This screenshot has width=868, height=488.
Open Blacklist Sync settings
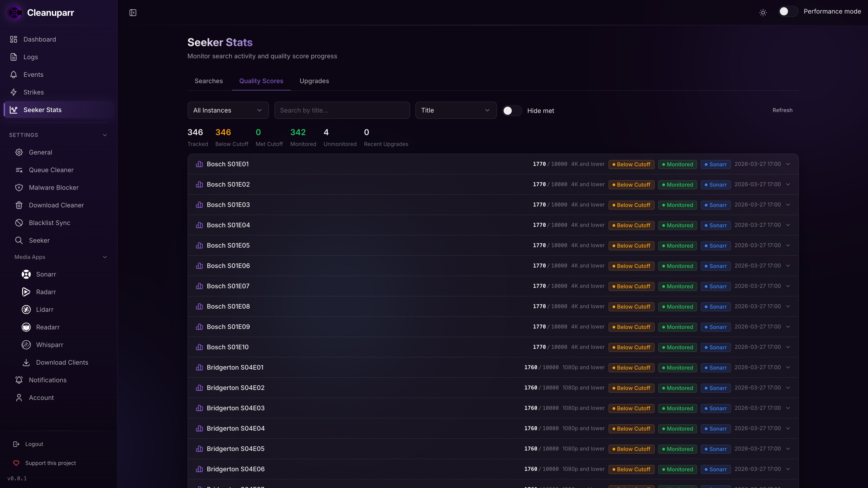(x=50, y=223)
